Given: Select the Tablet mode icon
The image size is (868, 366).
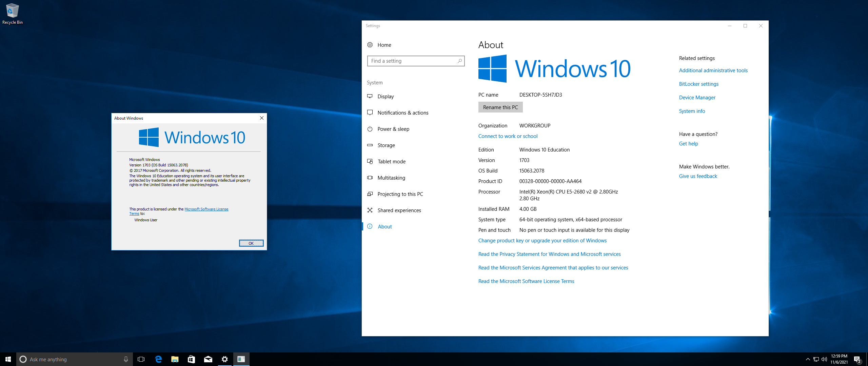Looking at the screenshot, I should point(370,161).
